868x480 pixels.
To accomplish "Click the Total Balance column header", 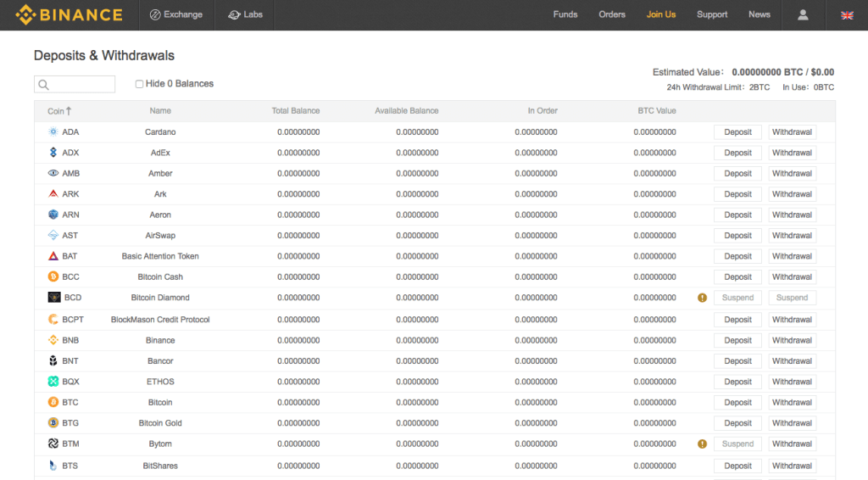I will click(296, 111).
